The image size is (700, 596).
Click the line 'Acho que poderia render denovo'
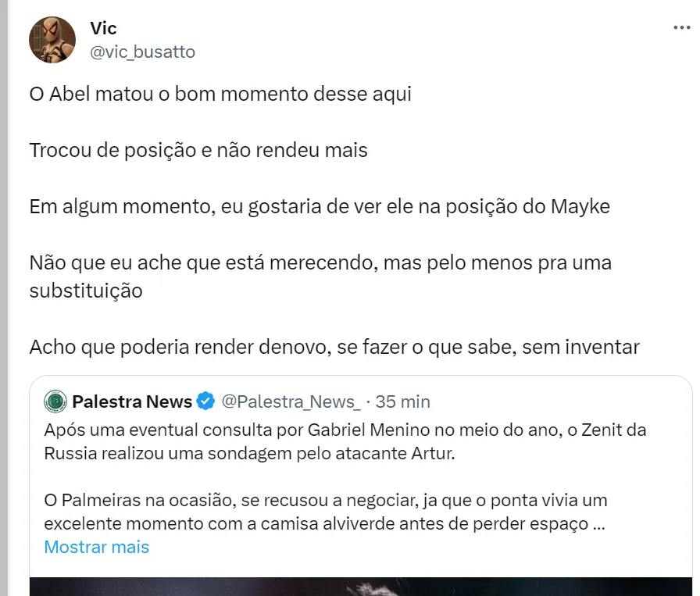334,347
